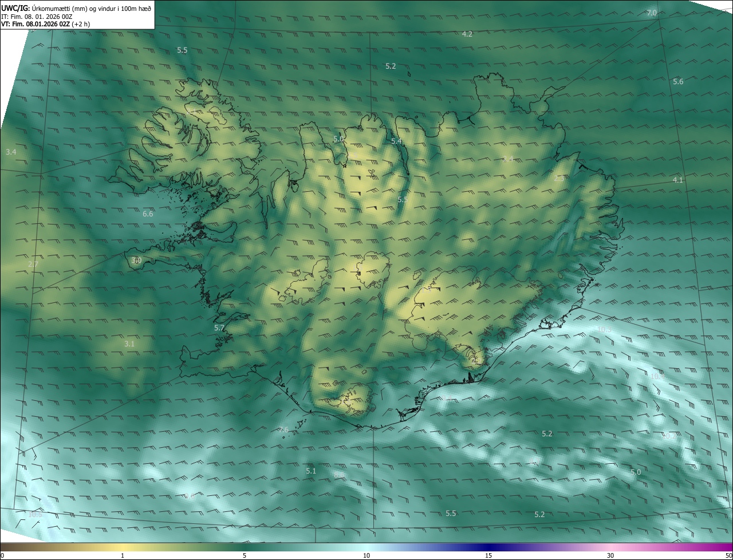Click the 2.4 value label
The height and width of the screenshot is (560, 733).
(508, 159)
